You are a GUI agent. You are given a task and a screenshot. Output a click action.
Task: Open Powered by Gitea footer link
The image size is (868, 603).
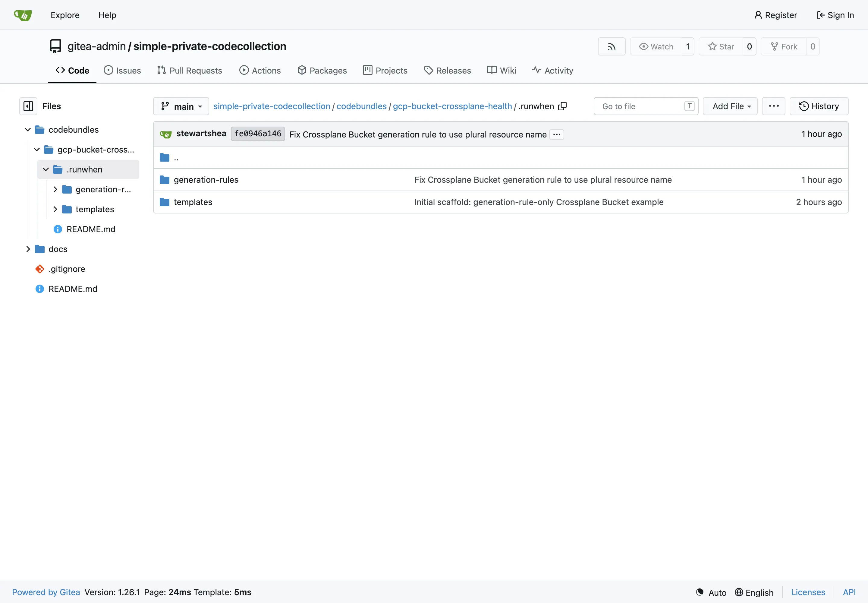pos(46,592)
